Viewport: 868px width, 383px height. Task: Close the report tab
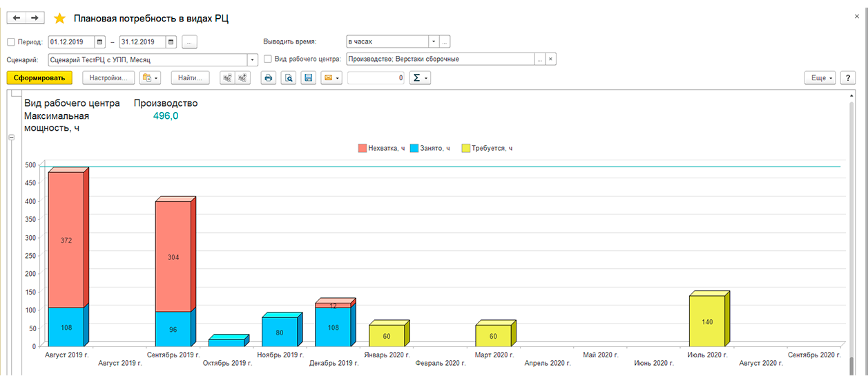tap(857, 15)
